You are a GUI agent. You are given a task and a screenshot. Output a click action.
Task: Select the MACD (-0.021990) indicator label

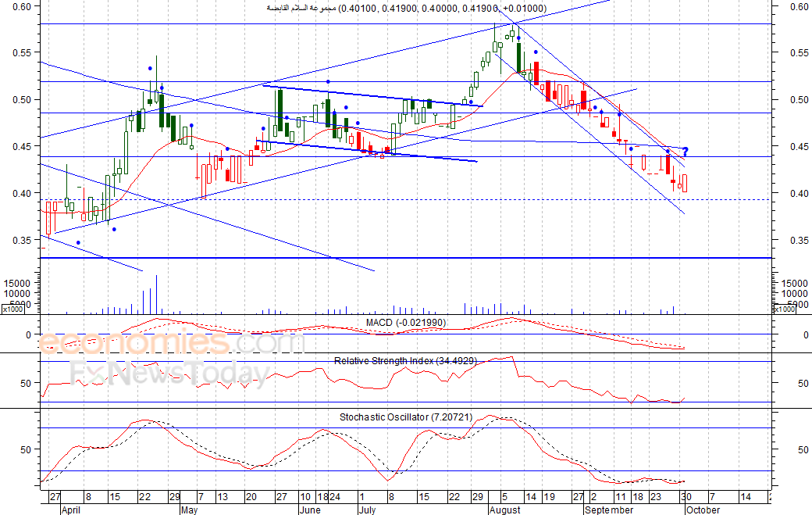coord(405,322)
